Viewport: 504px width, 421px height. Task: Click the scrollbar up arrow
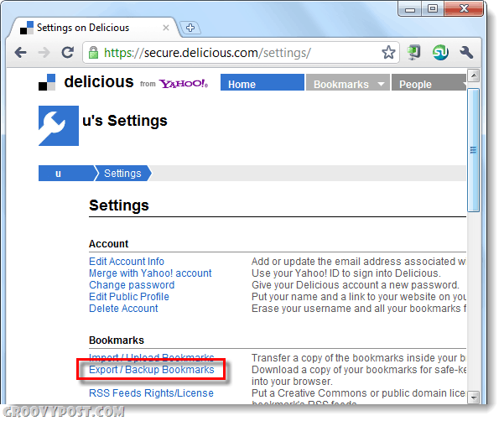474,75
